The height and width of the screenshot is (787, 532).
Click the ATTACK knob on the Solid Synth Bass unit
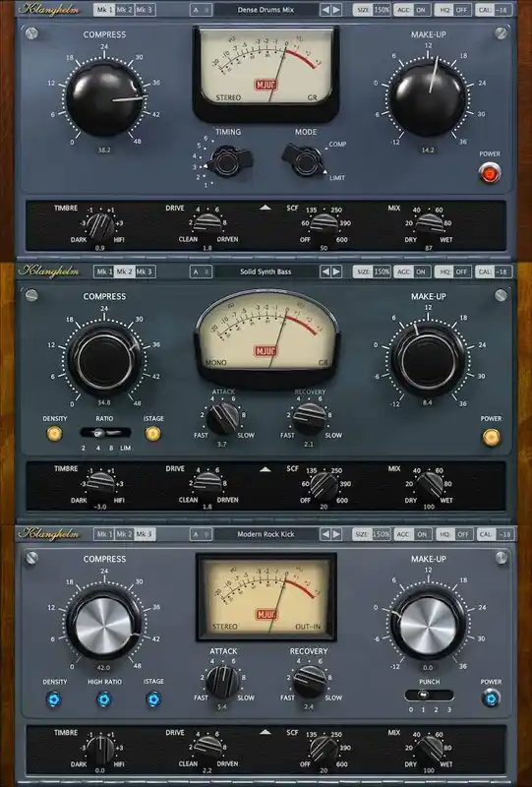tap(223, 419)
